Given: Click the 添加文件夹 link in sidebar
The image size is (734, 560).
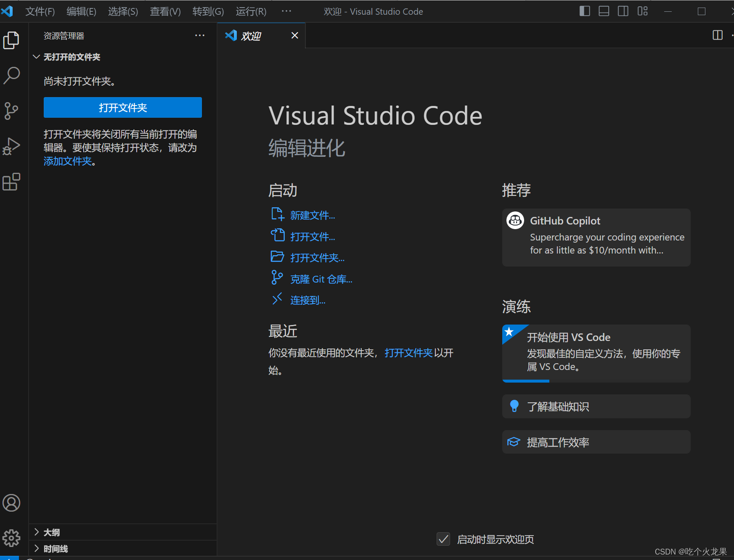Looking at the screenshot, I should pyautogui.click(x=68, y=161).
